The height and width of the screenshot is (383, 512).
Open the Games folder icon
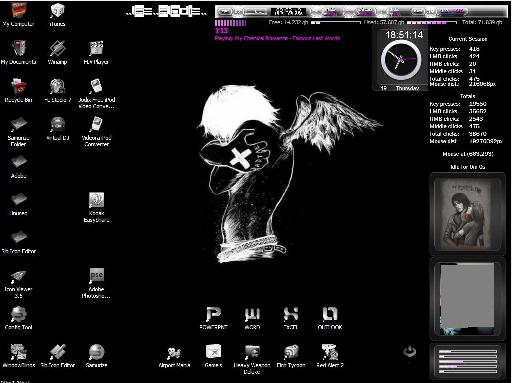[x=213, y=356]
